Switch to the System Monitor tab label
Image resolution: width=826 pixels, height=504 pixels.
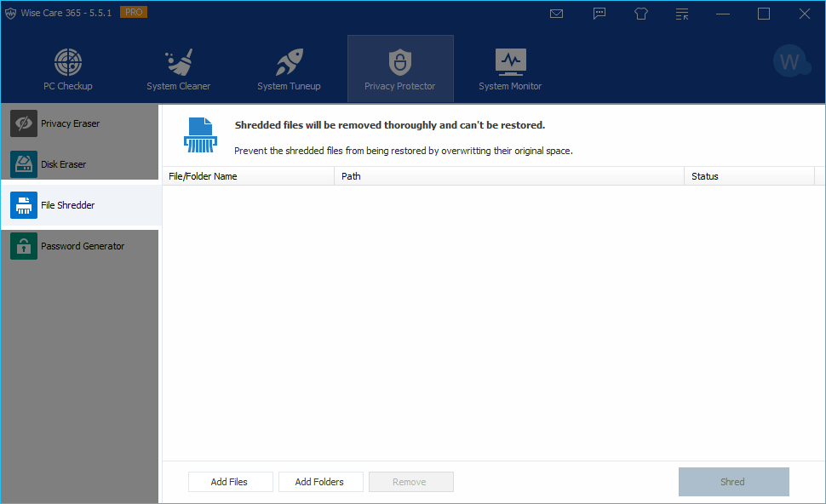coord(510,86)
